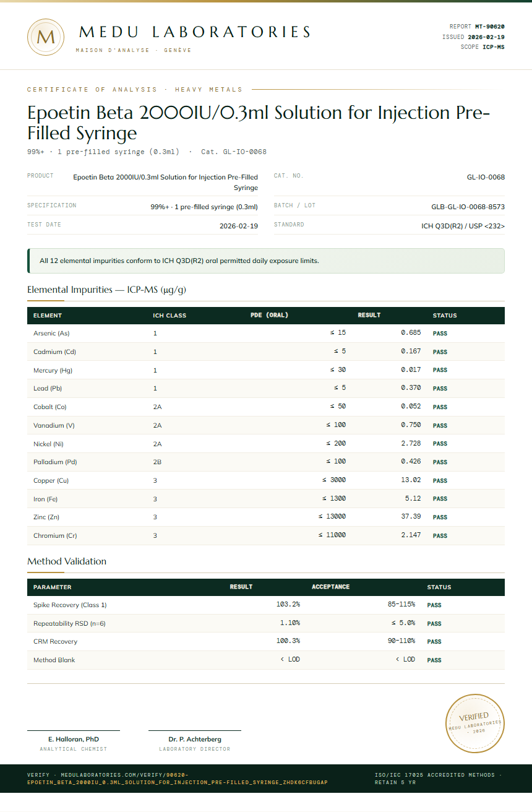532x812 pixels.
Task: Click the specification value 99%+
Action: pyautogui.click(x=204, y=207)
